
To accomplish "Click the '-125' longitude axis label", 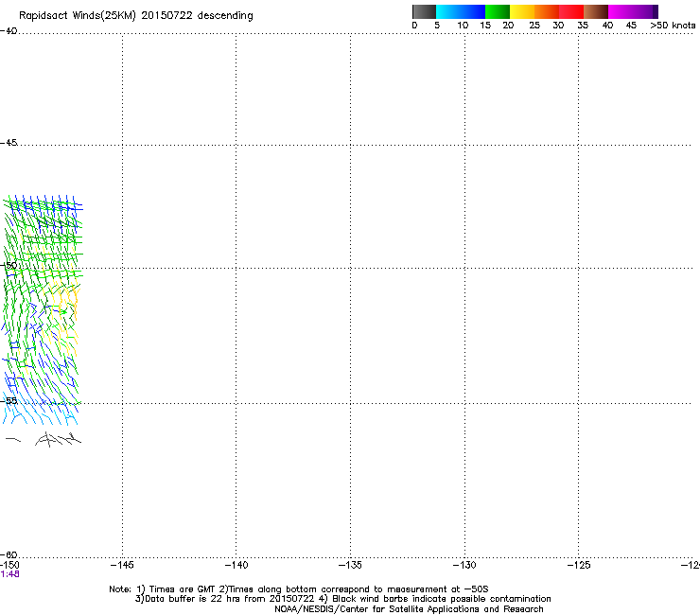I will pyautogui.click(x=579, y=566).
